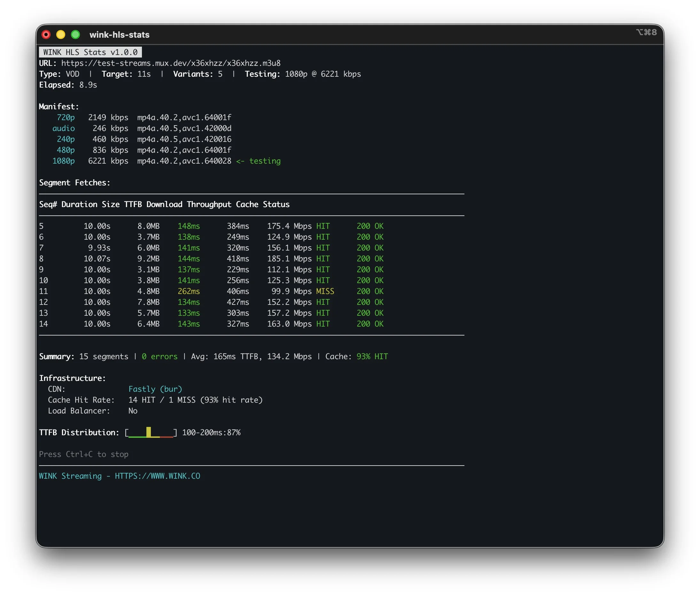Screen dimensions: 700x595
Task: Select the 720p manifest variant label
Action: 66,117
